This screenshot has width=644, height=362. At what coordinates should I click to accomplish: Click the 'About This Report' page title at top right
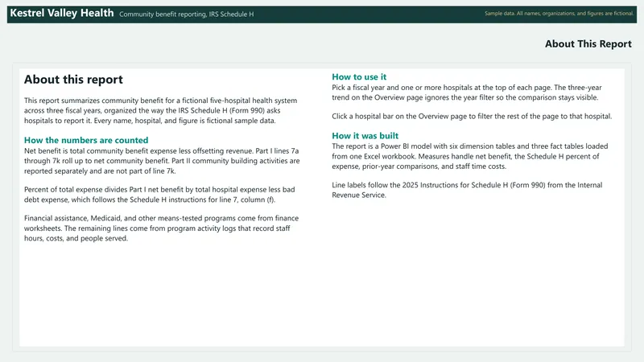(x=588, y=44)
